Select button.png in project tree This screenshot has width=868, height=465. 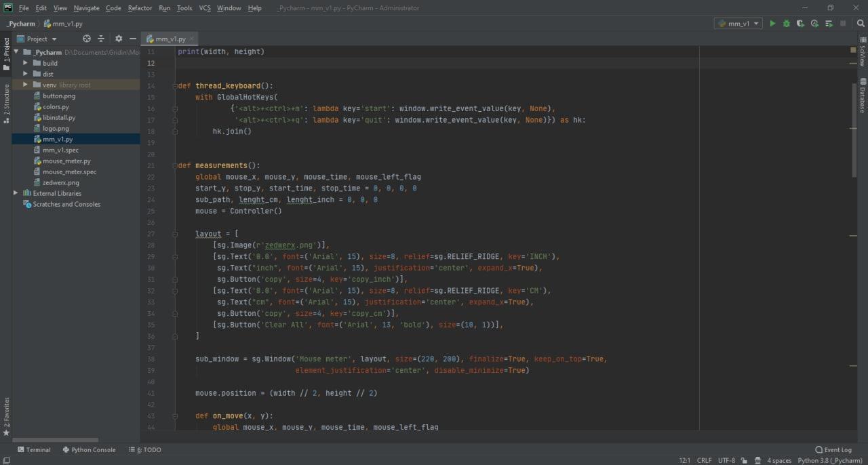(58, 96)
